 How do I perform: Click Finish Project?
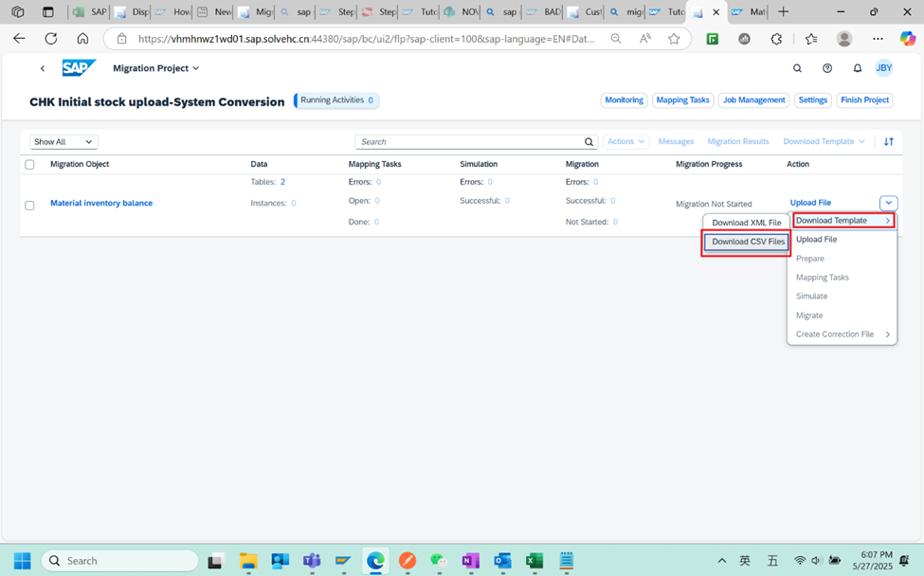[x=864, y=100]
